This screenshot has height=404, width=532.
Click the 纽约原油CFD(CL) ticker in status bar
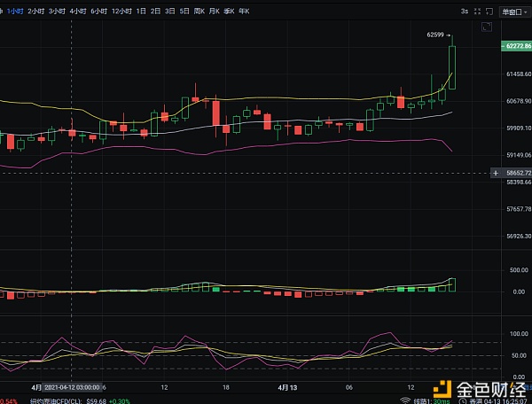pyautogui.click(x=56, y=401)
